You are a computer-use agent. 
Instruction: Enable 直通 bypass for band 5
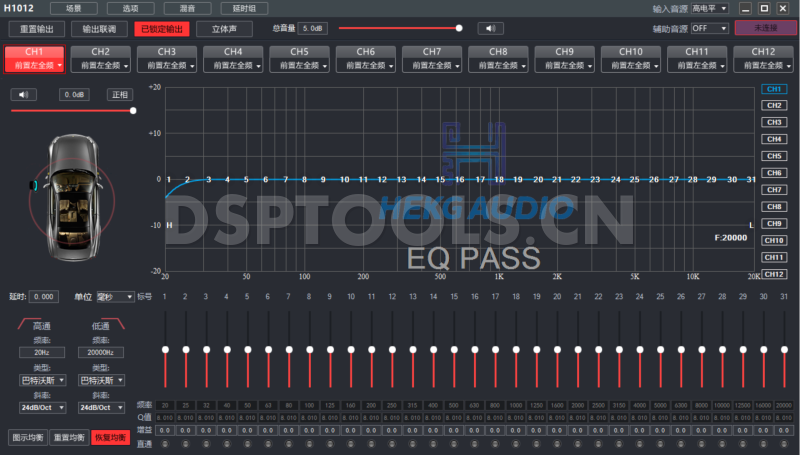[x=247, y=444]
